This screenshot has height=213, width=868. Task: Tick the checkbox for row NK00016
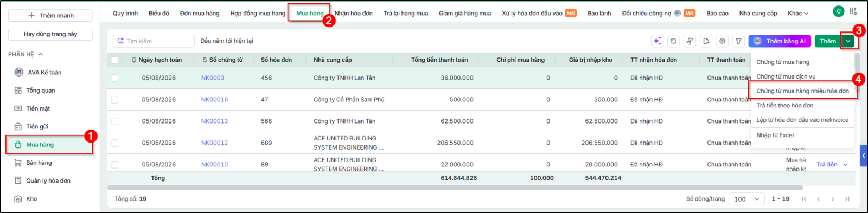coord(114,100)
